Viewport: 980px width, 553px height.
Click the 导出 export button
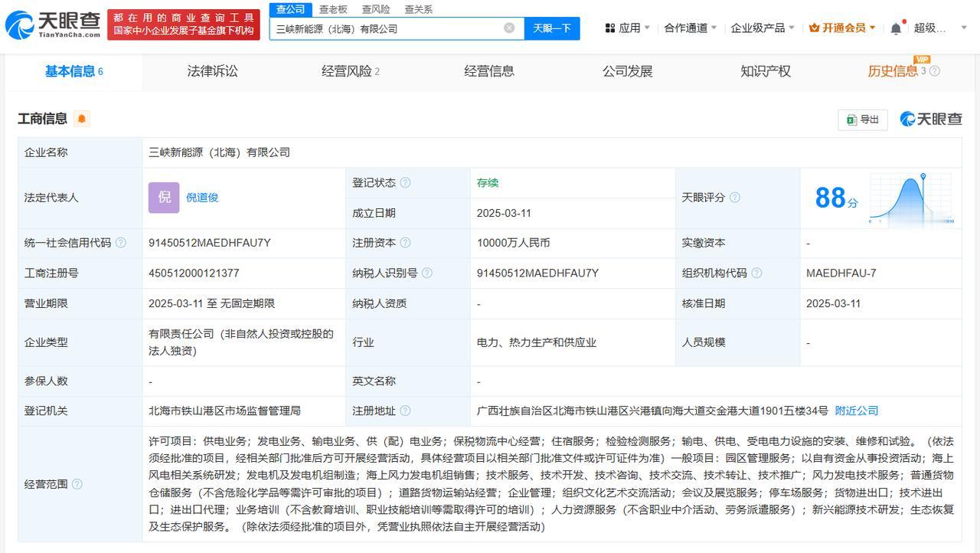click(x=863, y=119)
